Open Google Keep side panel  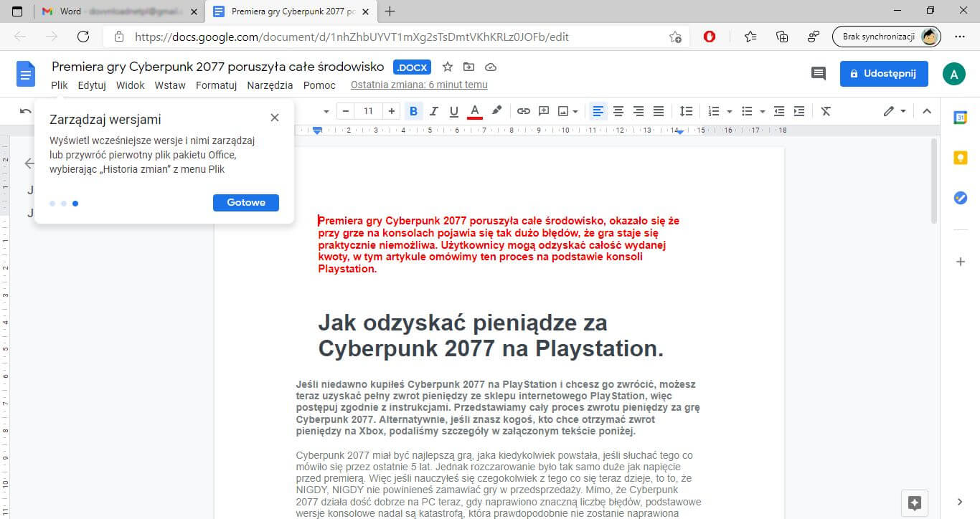tap(961, 158)
